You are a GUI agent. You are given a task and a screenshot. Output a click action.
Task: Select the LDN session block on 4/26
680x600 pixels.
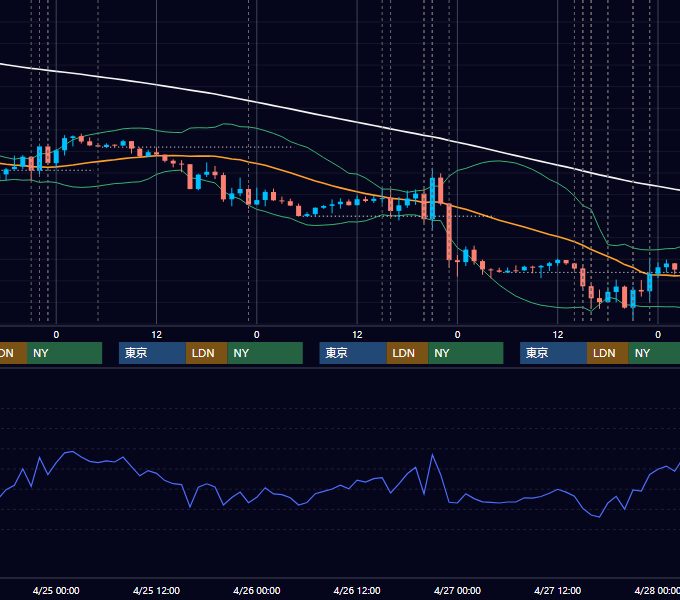(407, 353)
